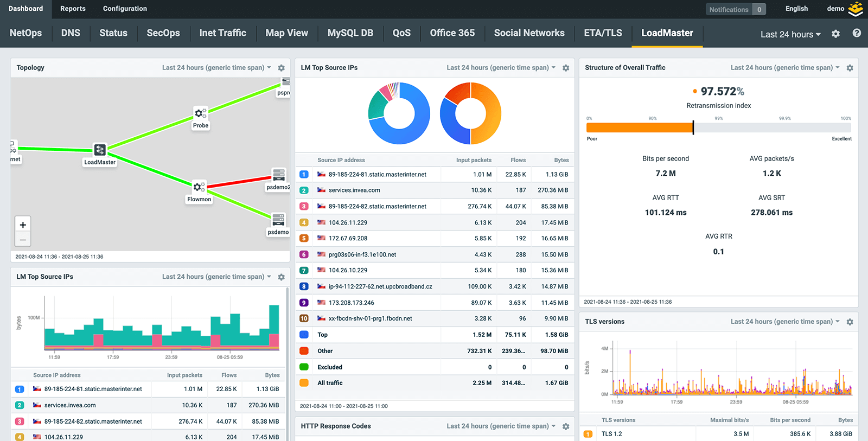Open the Topology widget time span dropdown
Screen dimensions: 868x441
point(216,68)
